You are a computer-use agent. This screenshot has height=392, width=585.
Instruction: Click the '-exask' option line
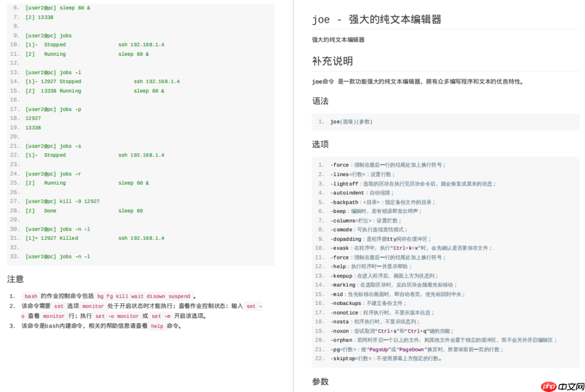411,248
